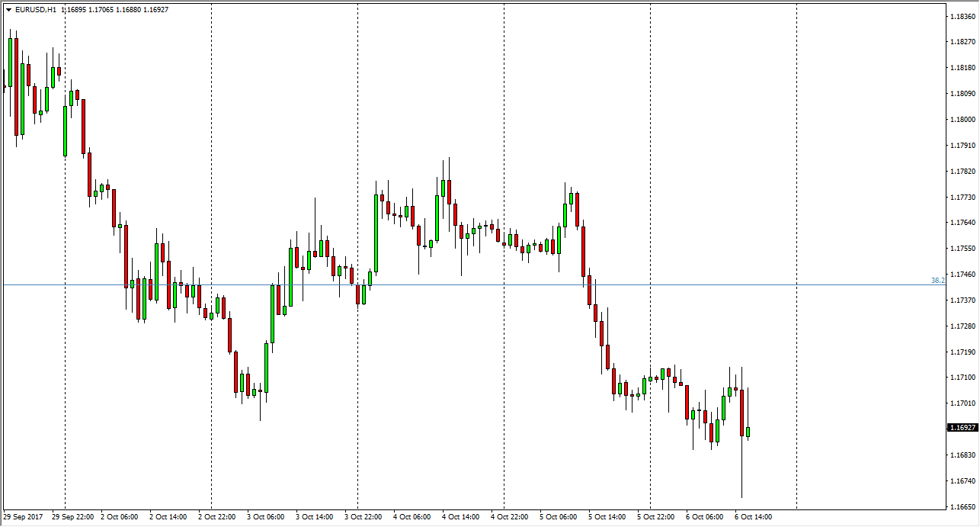Click the 29 Sep 2017 date label
Screen dimensions: 980x527
click(22, 517)
